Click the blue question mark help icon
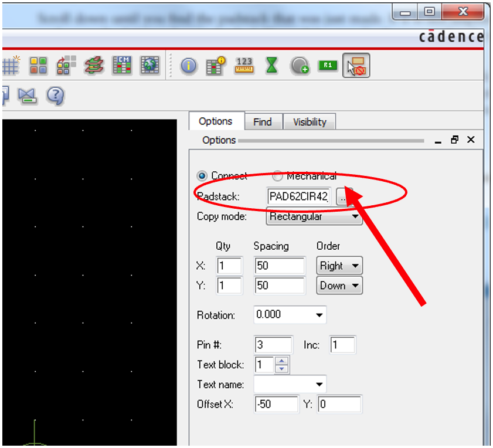The height and width of the screenshot is (448, 493). pos(55,95)
